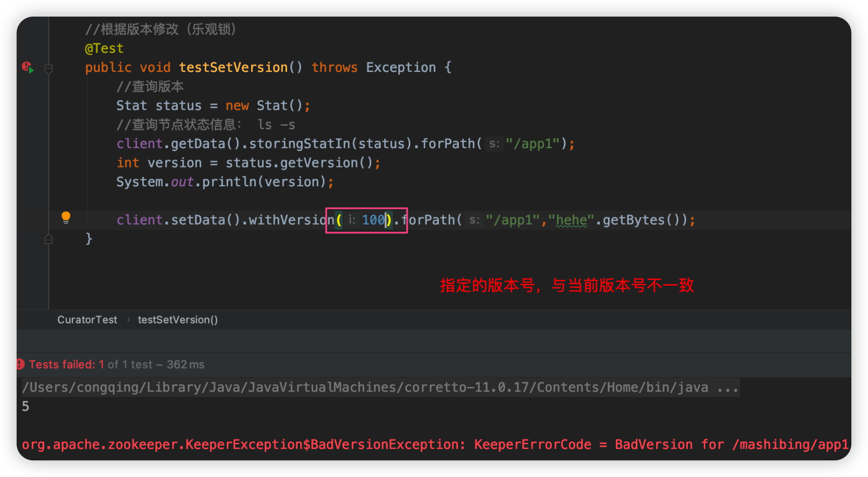Click the testSetVersion method name

click(233, 67)
